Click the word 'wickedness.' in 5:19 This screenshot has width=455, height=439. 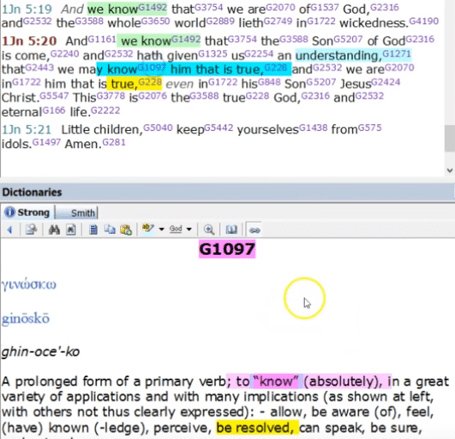coord(374,23)
